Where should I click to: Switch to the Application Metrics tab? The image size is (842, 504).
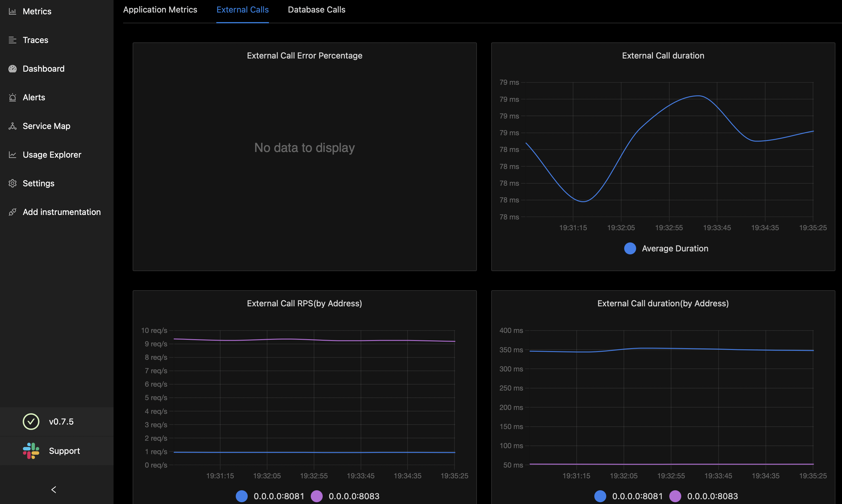pyautogui.click(x=160, y=10)
